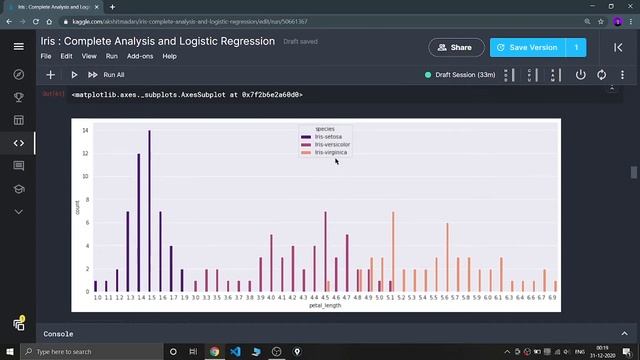Open version number 1 button
Screen dimensions: 640x360
tap(576, 48)
